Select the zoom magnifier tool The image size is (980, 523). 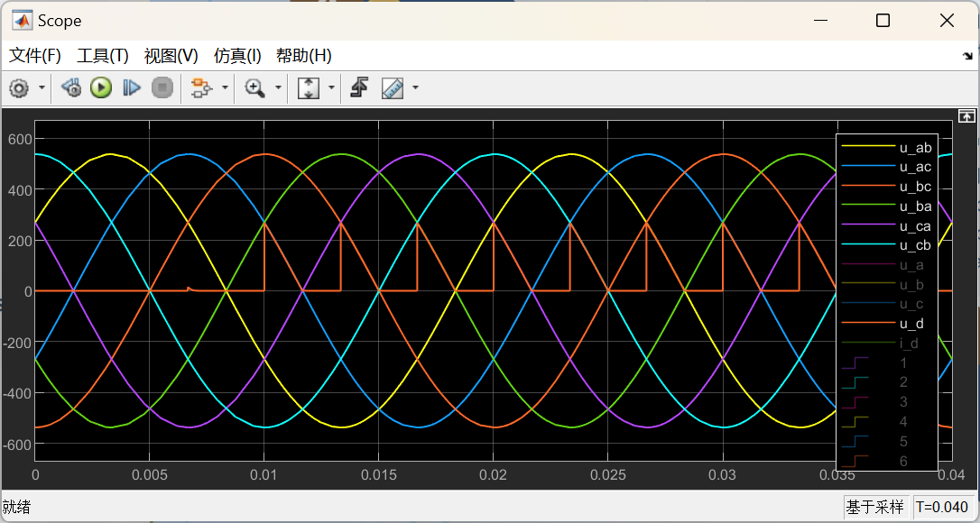point(255,88)
